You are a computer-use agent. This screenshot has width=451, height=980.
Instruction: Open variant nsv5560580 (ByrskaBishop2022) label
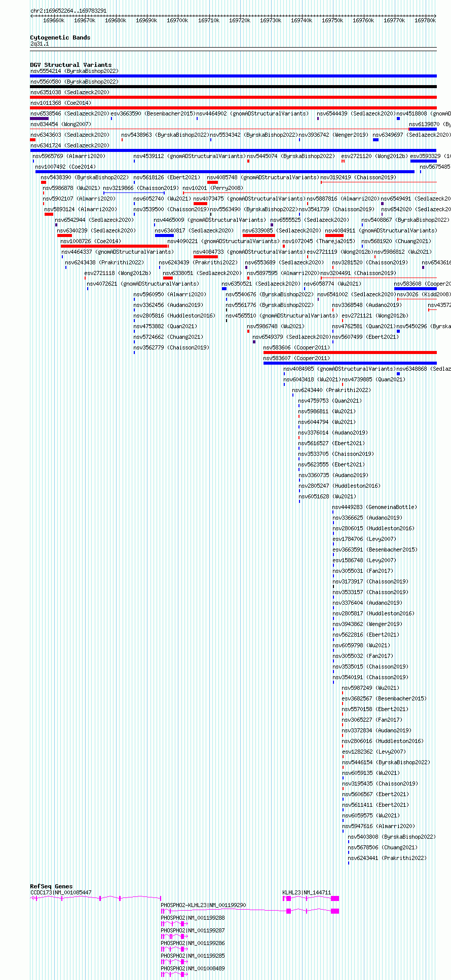tap(74, 82)
